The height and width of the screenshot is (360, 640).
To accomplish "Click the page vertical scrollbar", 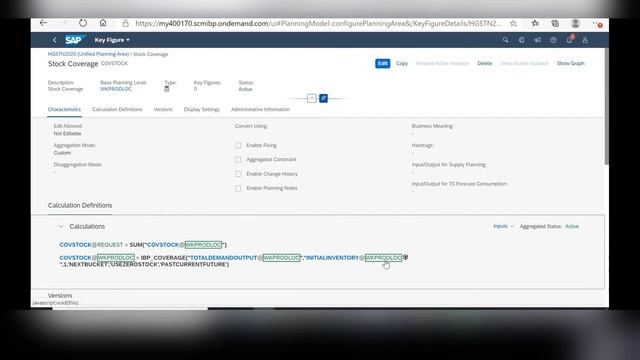I will click(606, 106).
